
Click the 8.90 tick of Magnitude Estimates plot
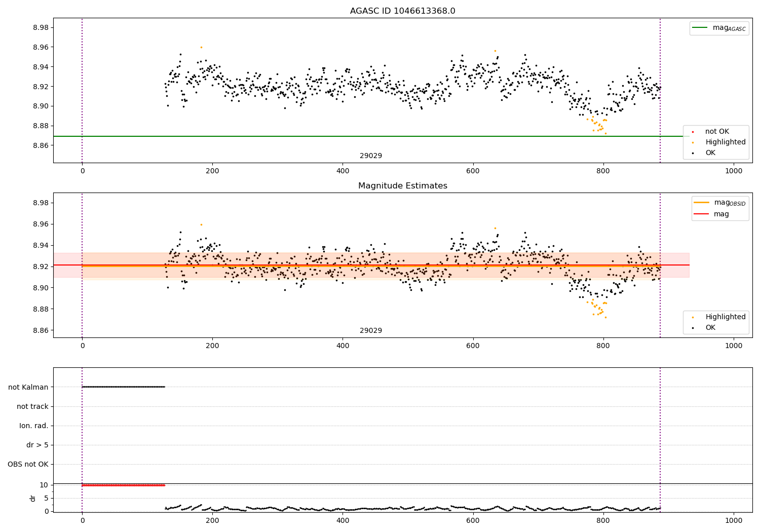pyautogui.click(x=40, y=288)
